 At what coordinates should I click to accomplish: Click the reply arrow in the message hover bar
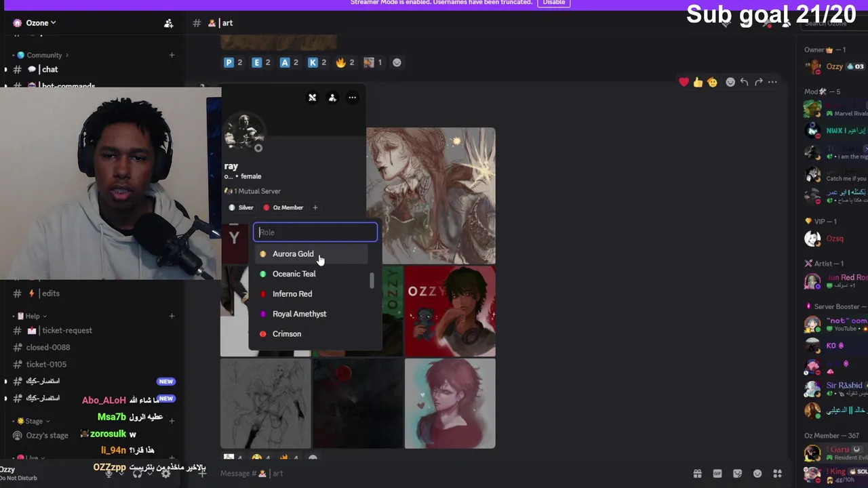(744, 82)
